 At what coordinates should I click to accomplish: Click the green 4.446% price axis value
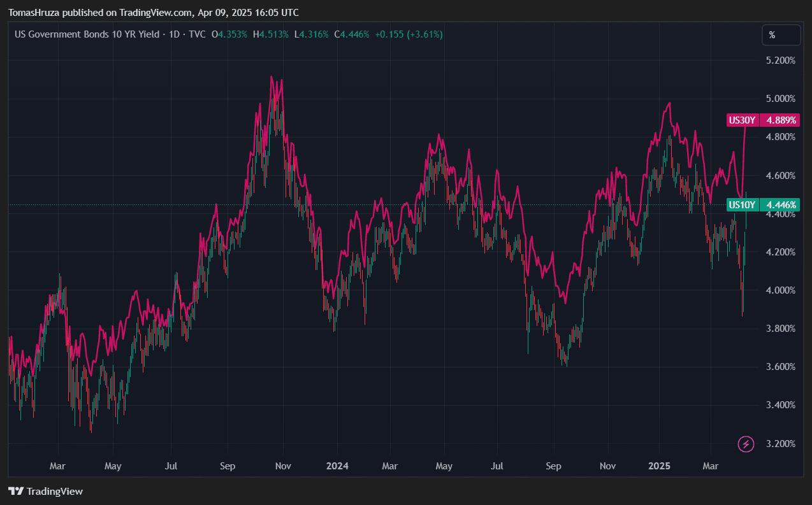[x=781, y=205]
